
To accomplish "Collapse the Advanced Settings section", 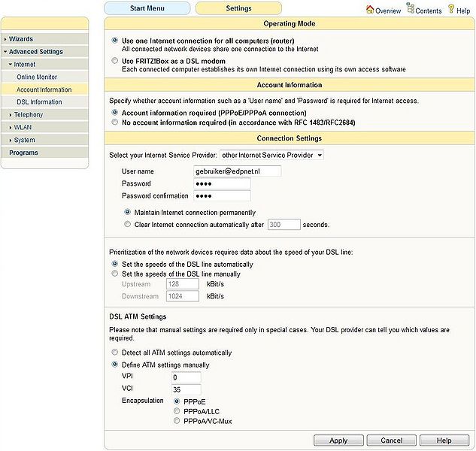I will click(x=44, y=52).
